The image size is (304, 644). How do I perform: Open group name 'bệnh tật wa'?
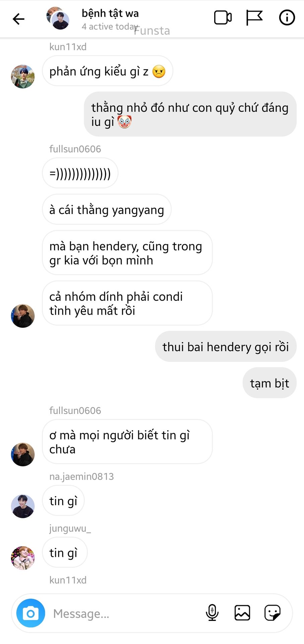[110, 13]
